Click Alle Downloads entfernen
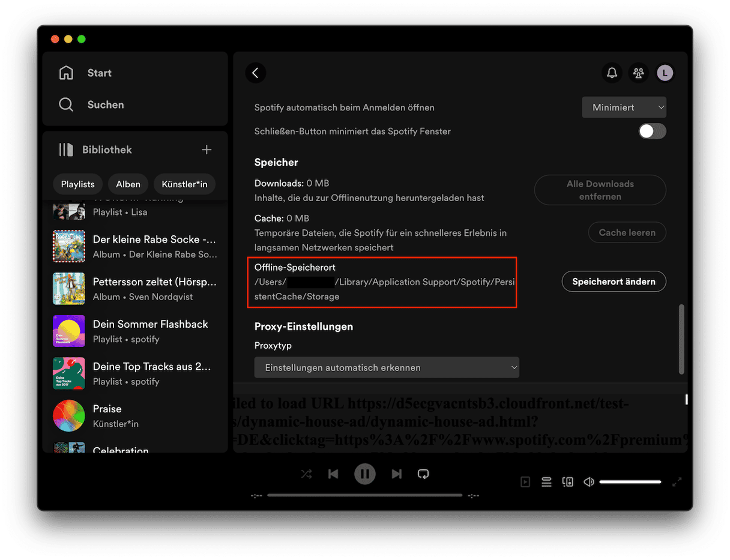This screenshot has width=730, height=560. click(x=600, y=190)
